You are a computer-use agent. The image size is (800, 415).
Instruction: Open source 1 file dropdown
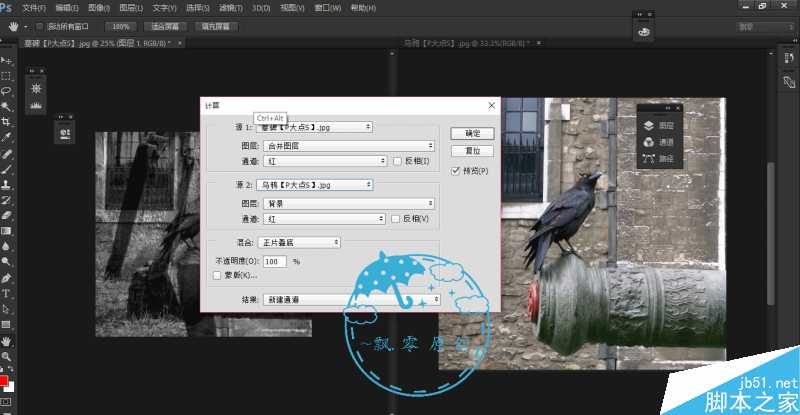pyautogui.click(x=314, y=127)
